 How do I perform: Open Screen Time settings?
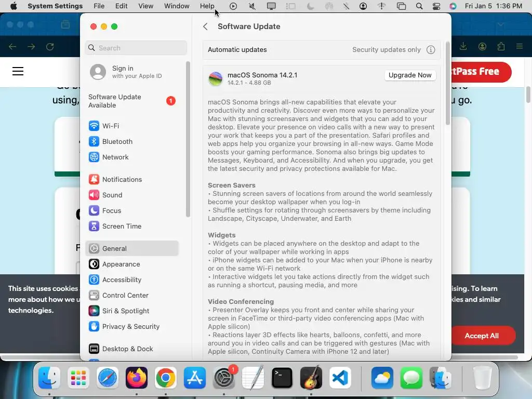point(131,227)
